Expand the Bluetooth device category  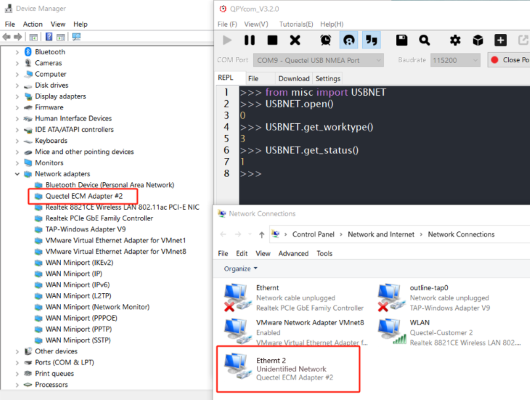pos(17,52)
